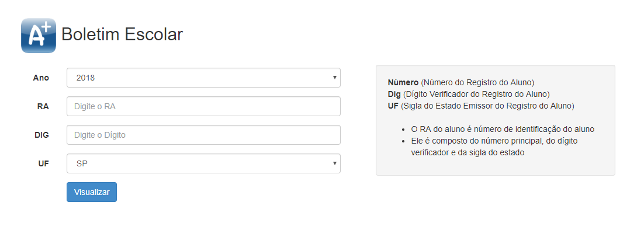This screenshot has height=230, width=644.
Task: Open the Ano dropdown showing 2018
Action: click(x=203, y=78)
